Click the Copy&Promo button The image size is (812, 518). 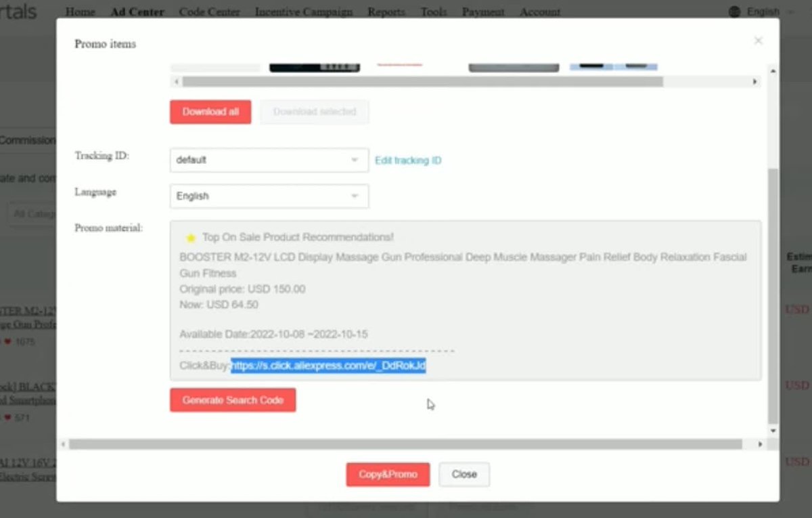coord(388,474)
